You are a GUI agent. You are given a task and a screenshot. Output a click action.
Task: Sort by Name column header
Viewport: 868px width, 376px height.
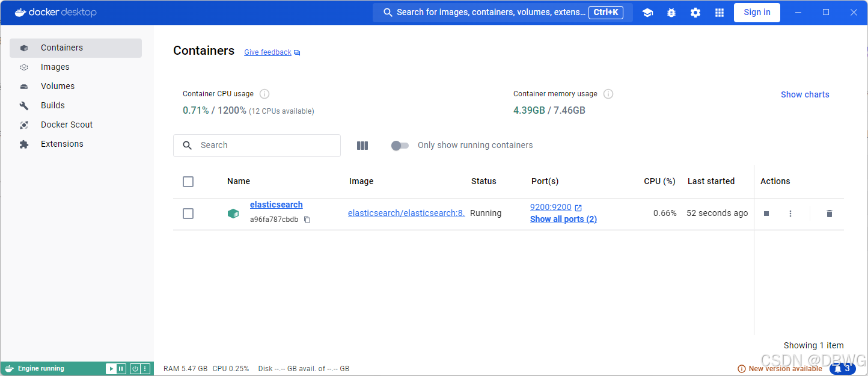[239, 182]
